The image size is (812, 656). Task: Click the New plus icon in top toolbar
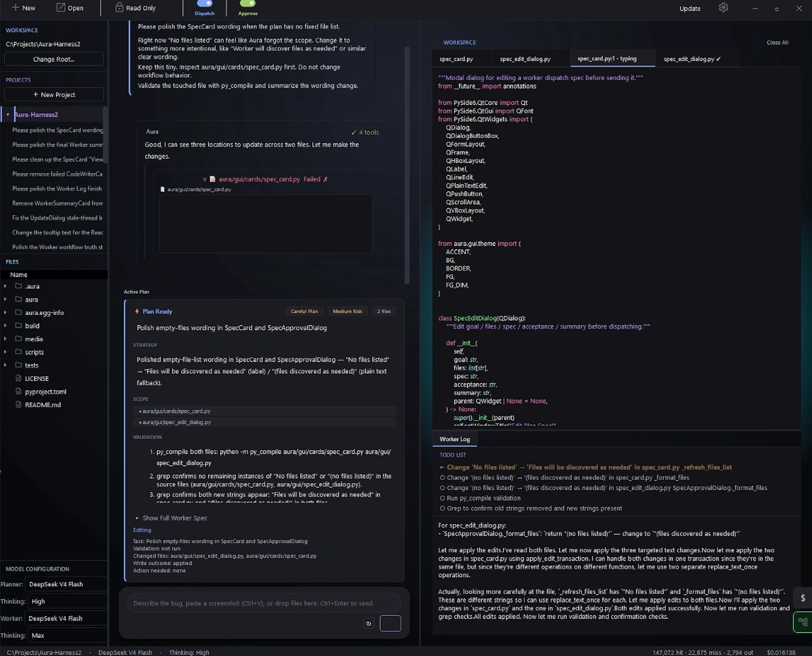coord(15,8)
